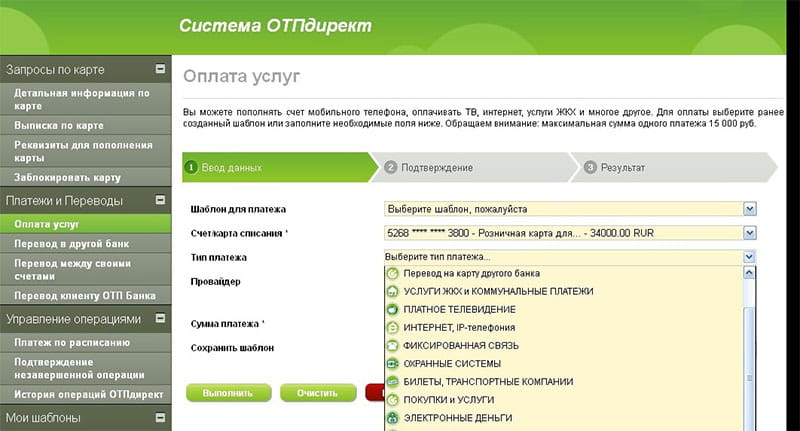Collapse the Управление операциями section
Image resolution: width=800 pixels, height=431 pixels.
160,318
